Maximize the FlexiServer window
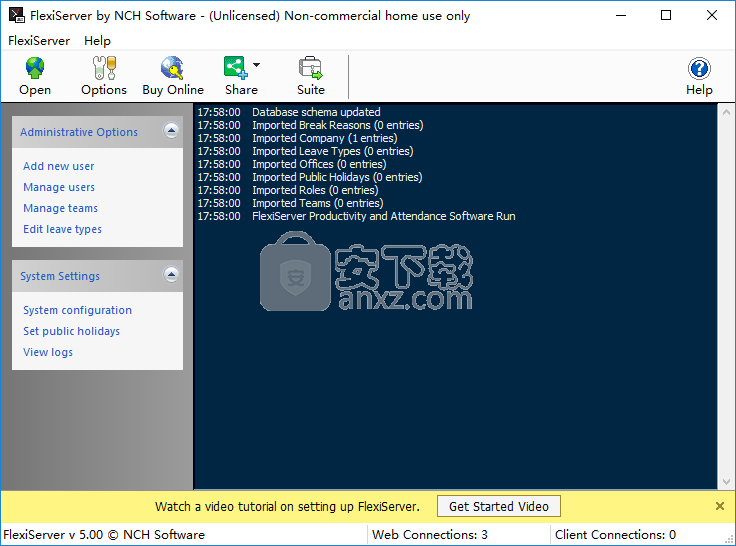Image resolution: width=736 pixels, height=546 pixels. [666, 15]
